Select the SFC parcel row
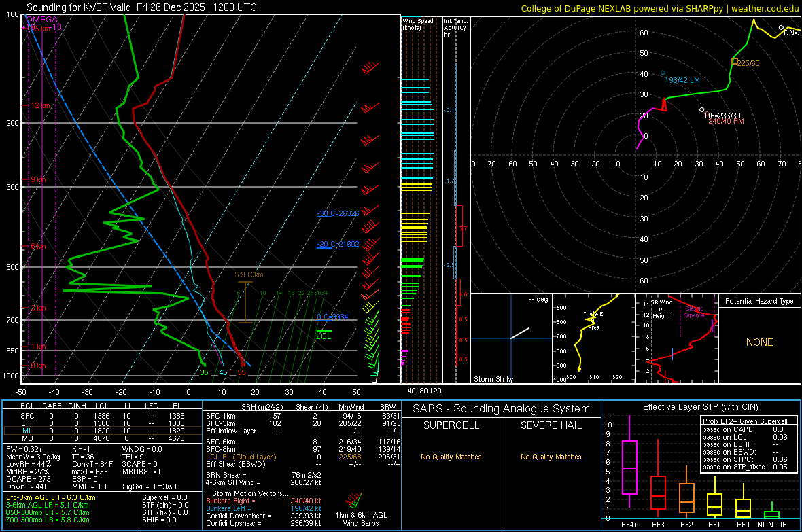802x532 pixels. coord(102,416)
